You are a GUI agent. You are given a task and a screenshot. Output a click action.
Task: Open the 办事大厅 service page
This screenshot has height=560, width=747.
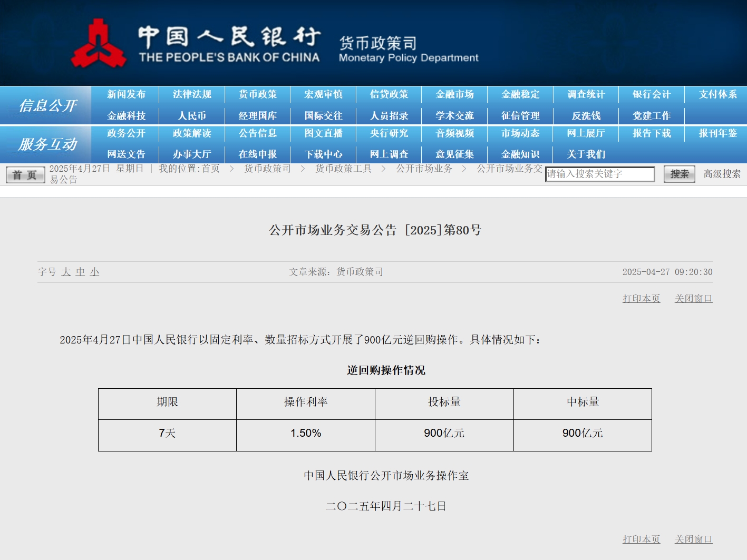[192, 154]
